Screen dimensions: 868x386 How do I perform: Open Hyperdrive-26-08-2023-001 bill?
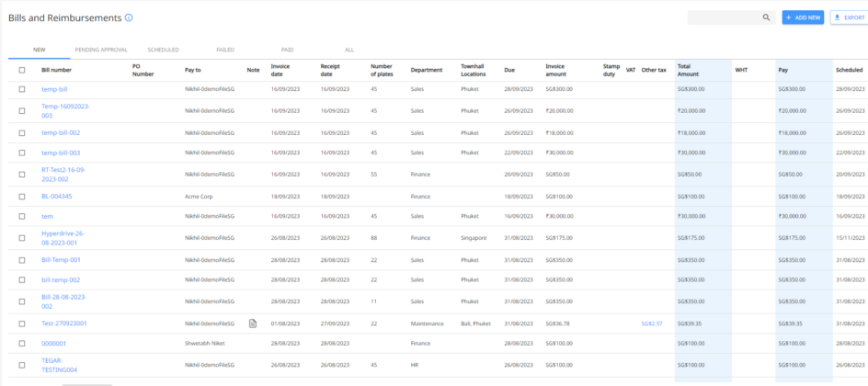tap(63, 238)
